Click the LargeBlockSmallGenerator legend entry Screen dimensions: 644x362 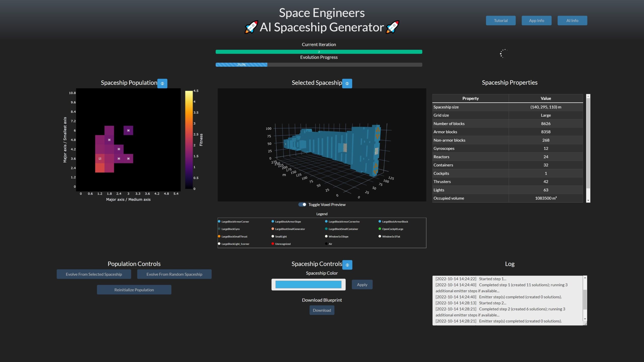[x=288, y=229]
